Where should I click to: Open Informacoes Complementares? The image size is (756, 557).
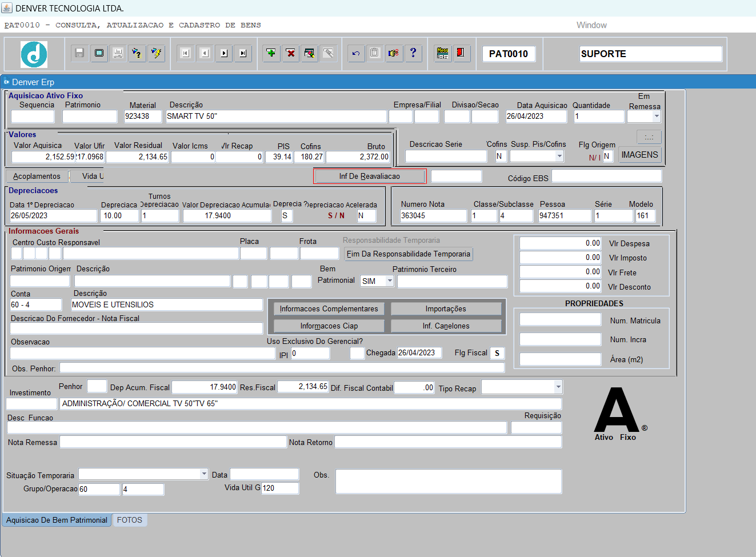[x=329, y=308]
